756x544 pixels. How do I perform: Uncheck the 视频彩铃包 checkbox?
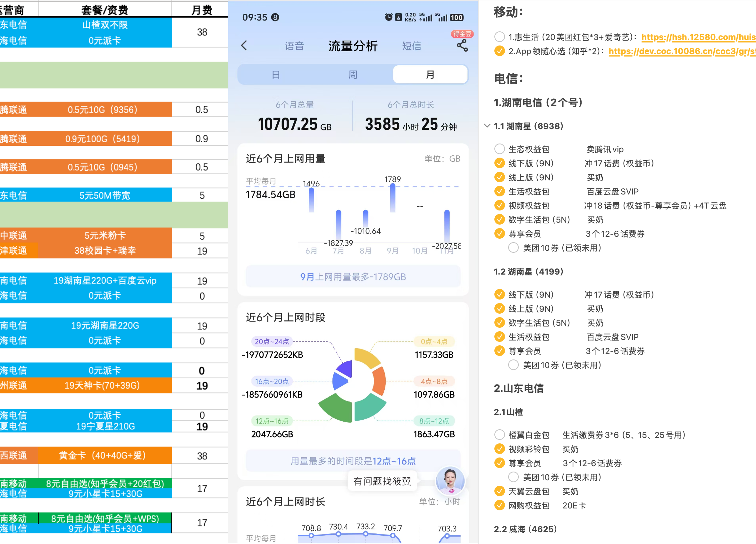pos(499,449)
